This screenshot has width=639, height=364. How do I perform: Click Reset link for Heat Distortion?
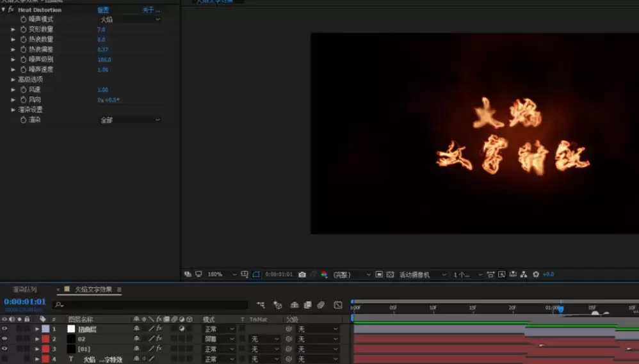pos(103,10)
